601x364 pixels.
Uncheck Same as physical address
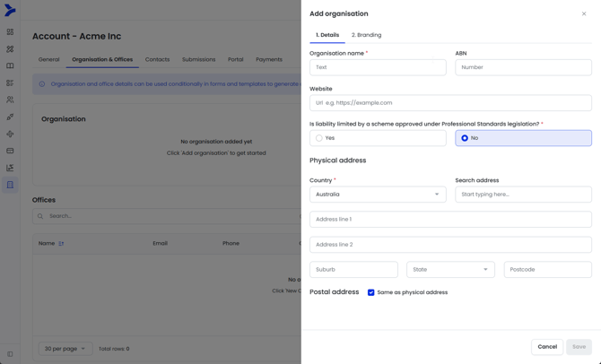(371, 292)
